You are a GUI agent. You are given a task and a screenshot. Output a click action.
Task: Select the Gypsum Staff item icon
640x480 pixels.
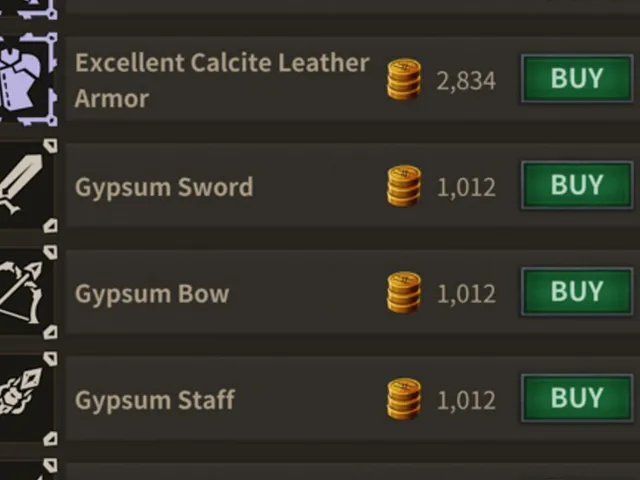coord(28,399)
